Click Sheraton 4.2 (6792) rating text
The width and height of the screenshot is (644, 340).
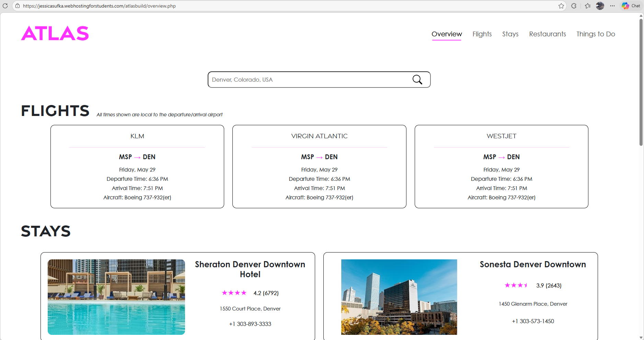(266, 293)
